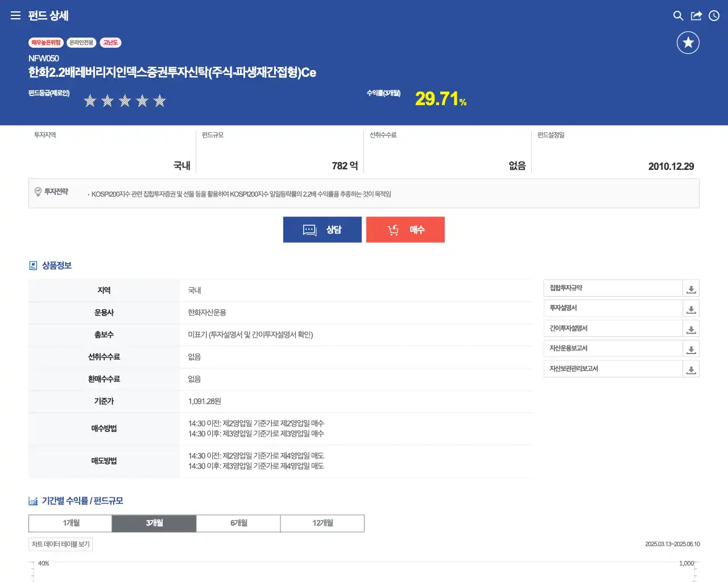Screen dimensions: 728x582
Task: Click the 매수방법 row label
Action: tap(104, 429)
